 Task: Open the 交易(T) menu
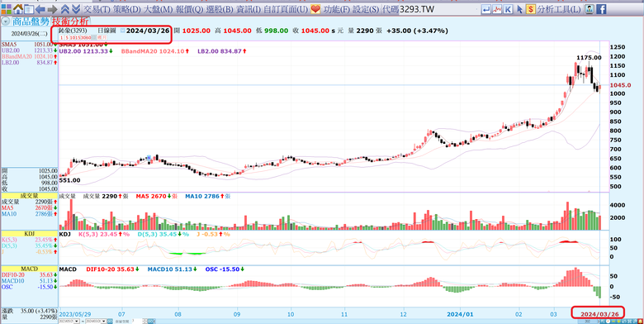tap(97, 9)
